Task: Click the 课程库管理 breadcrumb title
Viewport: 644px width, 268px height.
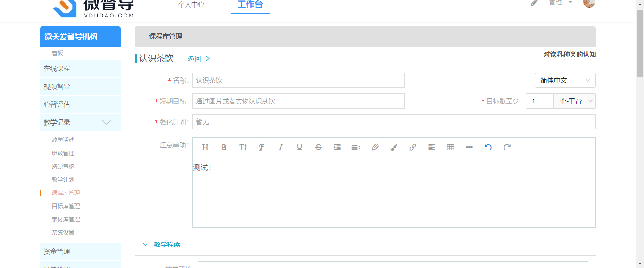Action: click(165, 36)
